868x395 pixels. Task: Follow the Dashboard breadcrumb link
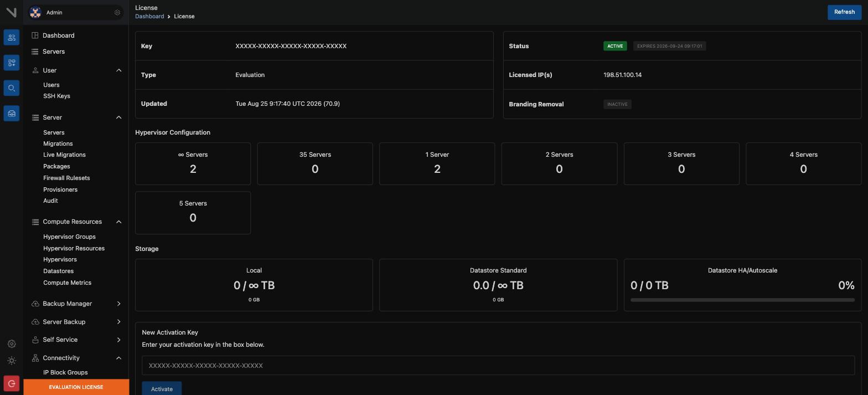149,16
